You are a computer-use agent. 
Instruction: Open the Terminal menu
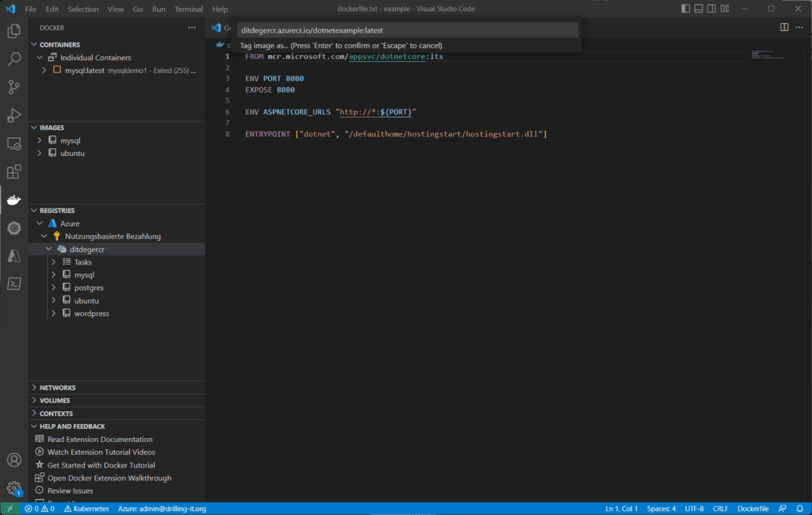[189, 9]
